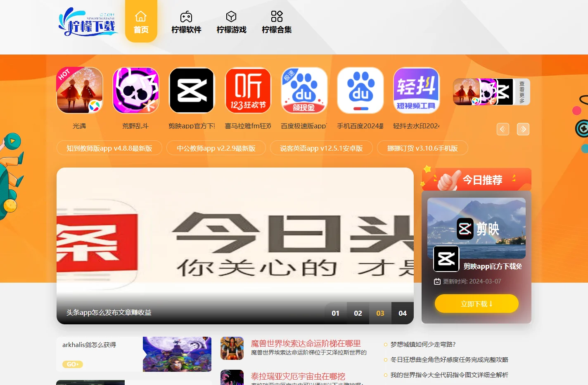Show previous apps with left arrow
Screen dimensions: 588x385
tap(503, 129)
